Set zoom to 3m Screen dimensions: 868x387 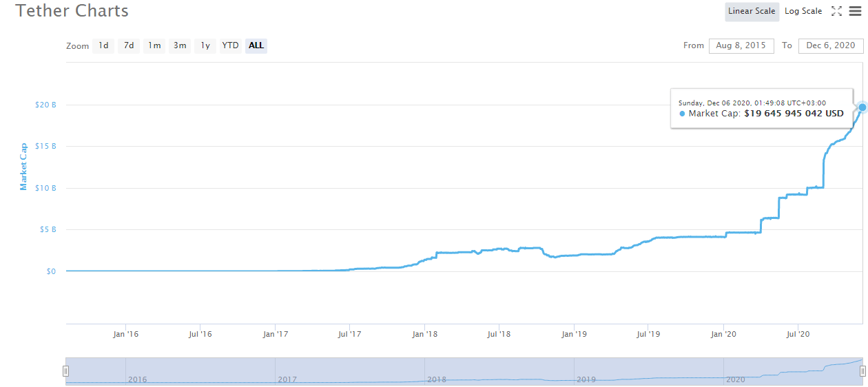coord(180,45)
